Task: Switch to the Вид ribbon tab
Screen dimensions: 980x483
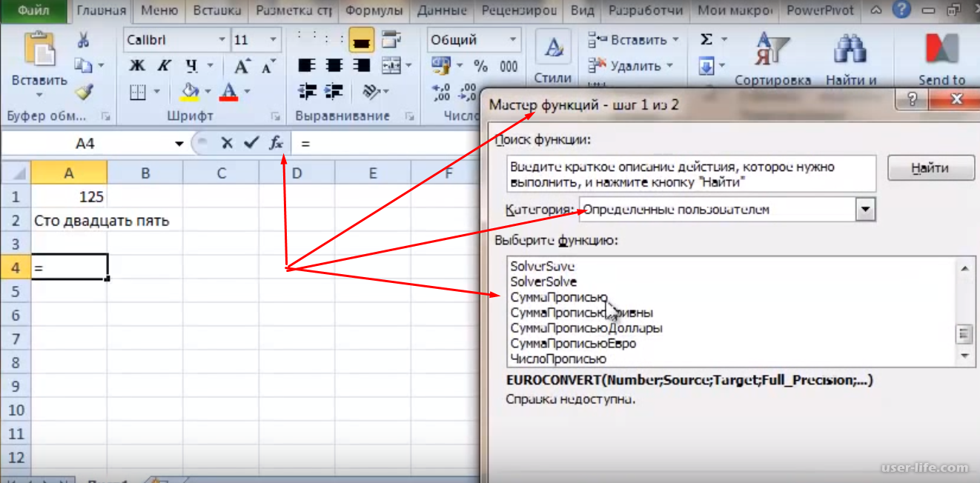Action: pyautogui.click(x=583, y=11)
